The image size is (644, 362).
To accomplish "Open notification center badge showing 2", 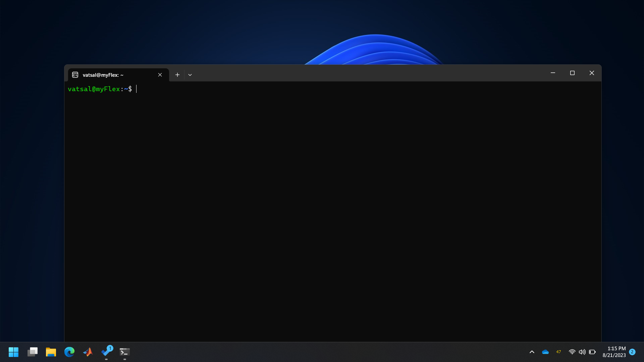I will pyautogui.click(x=632, y=352).
